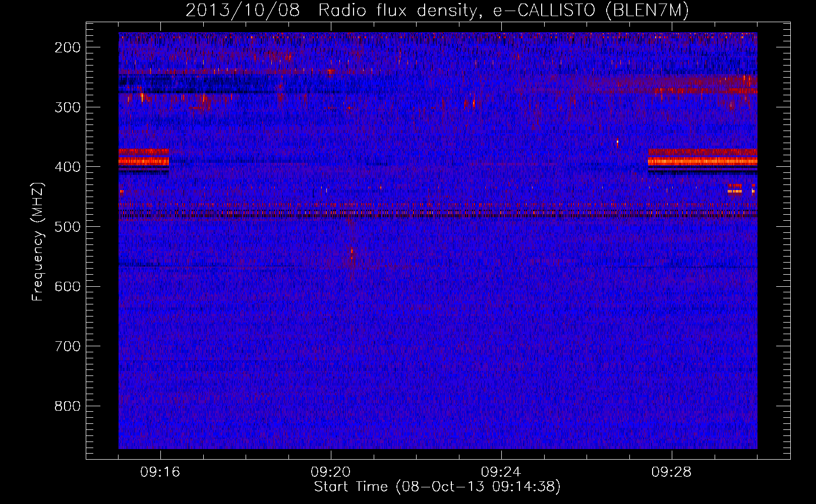Click the "Frequency (MHZ)" axis label
Image resolution: width=816 pixels, height=504 pixels.
pos(38,241)
